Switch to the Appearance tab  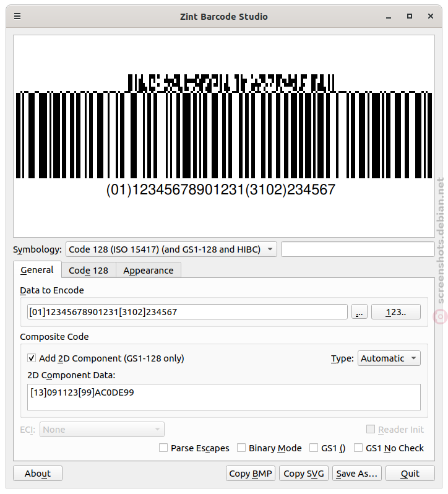tap(149, 271)
